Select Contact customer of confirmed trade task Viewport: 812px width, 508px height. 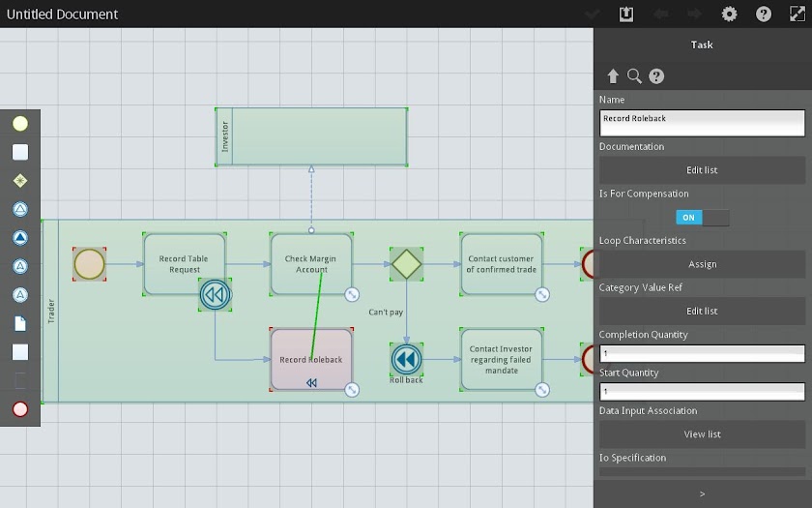[x=502, y=264]
